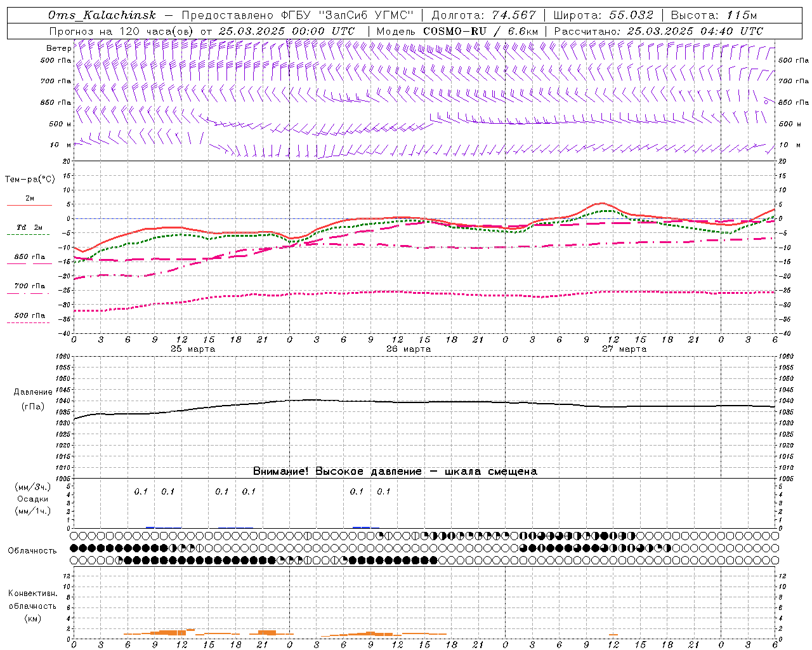
Task: Select 700 гПа entry in temperature legend
Action: (29, 286)
